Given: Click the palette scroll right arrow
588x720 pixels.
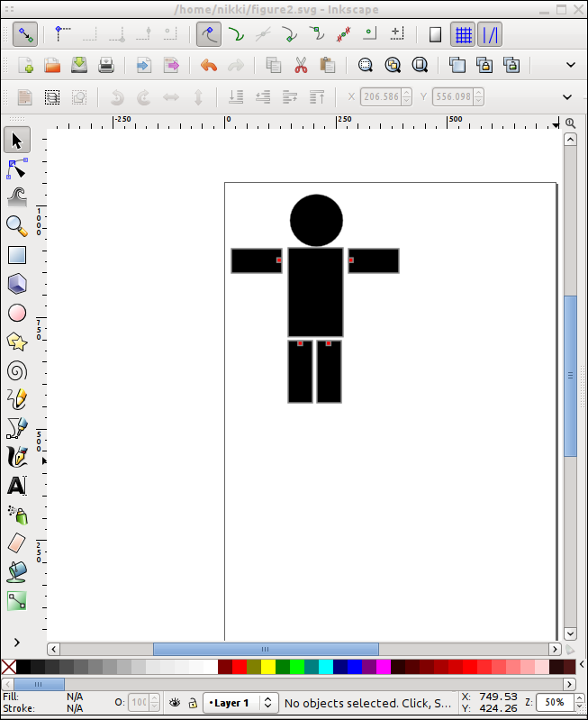Looking at the screenshot, I should tap(570, 684).
